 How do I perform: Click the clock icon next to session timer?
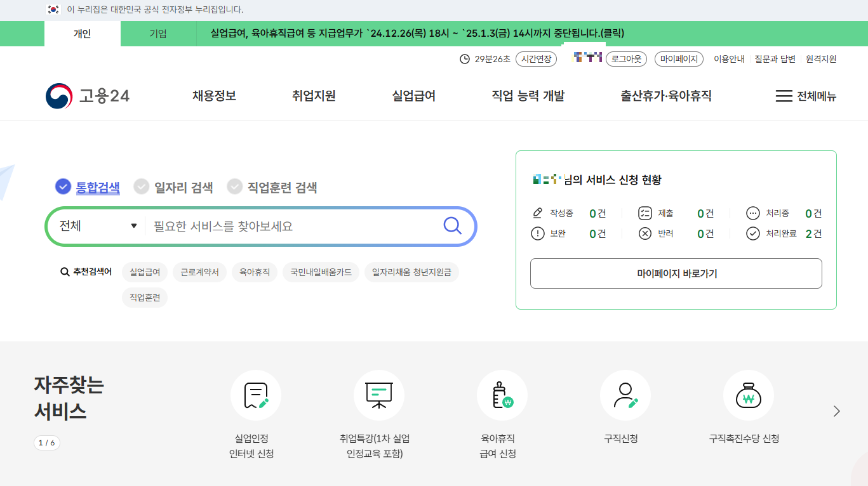465,59
